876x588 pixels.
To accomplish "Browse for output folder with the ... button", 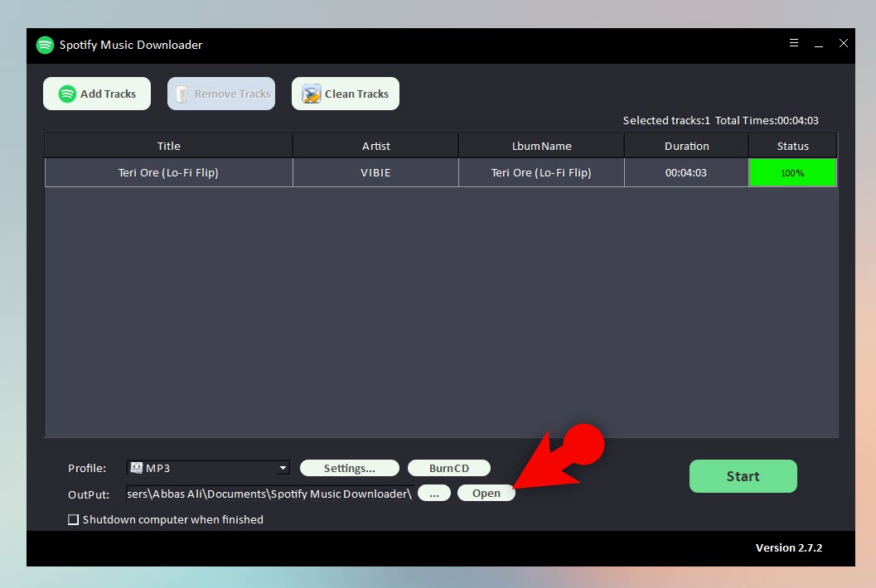I will pyautogui.click(x=434, y=494).
